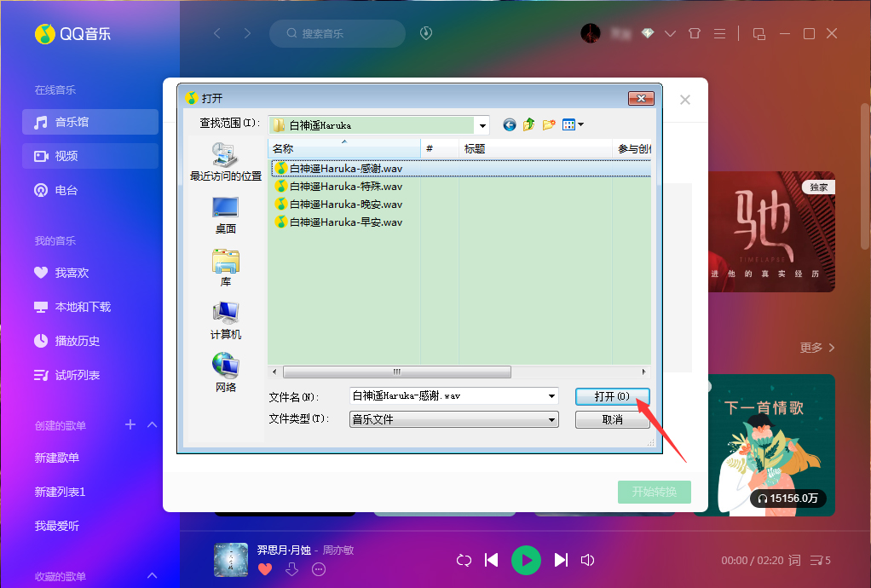Select the Play button to start playback

click(x=526, y=560)
